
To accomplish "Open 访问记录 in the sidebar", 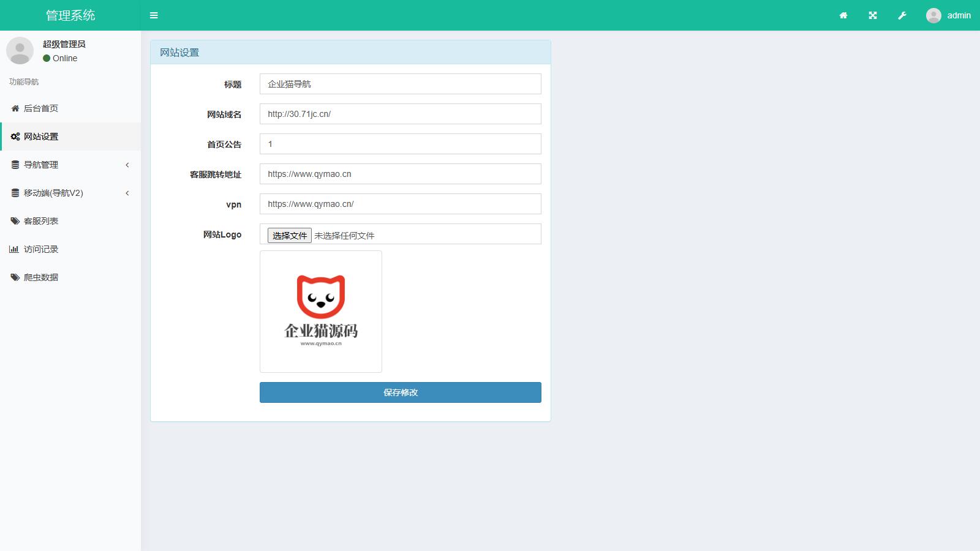I will coord(70,249).
